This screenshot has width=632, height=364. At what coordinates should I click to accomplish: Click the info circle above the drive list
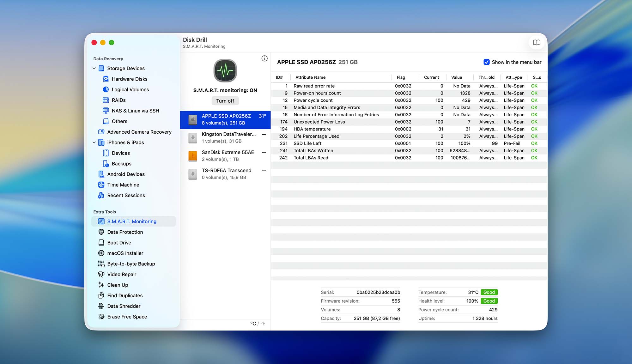click(x=264, y=58)
